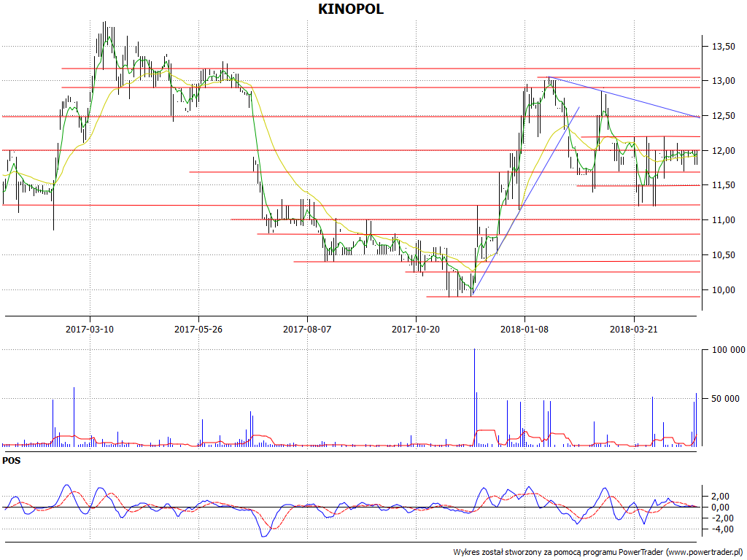Click the 2017-05-26 date label
Screen dimensions: 747x560
point(198,329)
